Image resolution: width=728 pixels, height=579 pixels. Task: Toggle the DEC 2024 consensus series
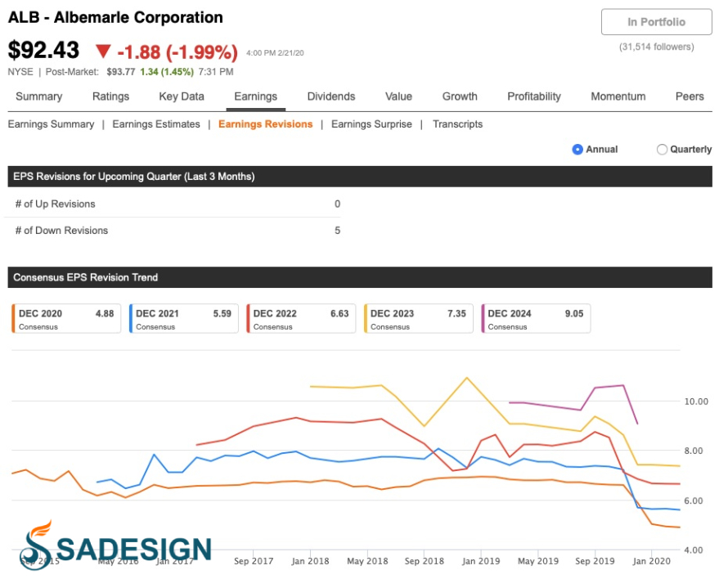536,318
